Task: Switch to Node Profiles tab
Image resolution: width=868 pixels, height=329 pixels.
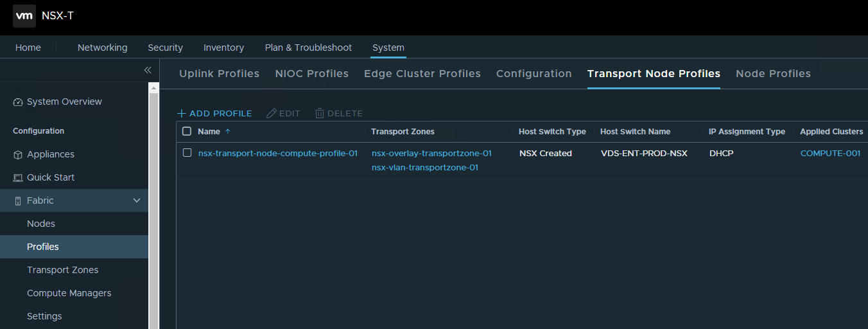Action: click(774, 74)
